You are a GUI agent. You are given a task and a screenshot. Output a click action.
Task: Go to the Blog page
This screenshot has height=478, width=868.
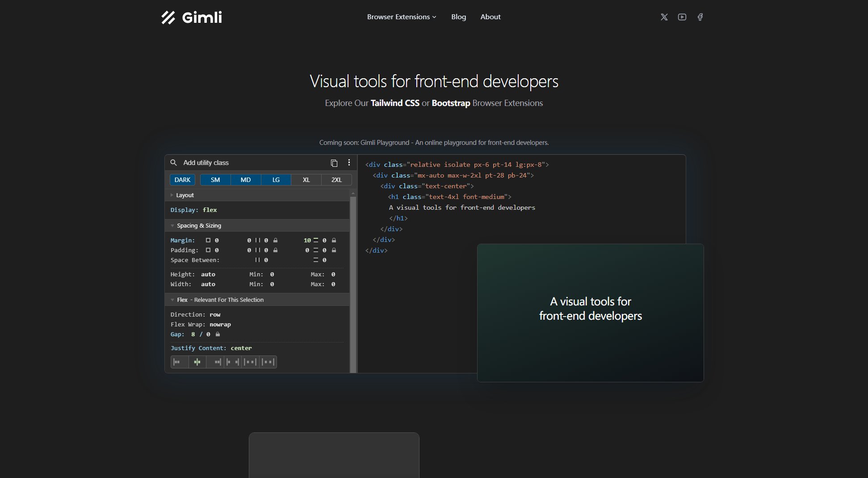pyautogui.click(x=458, y=17)
